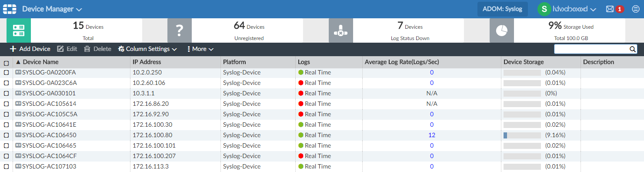The height and width of the screenshot is (172, 644).
Task: Click green log status dot for SYSLOG-AC10641E
Action: pyautogui.click(x=300, y=125)
